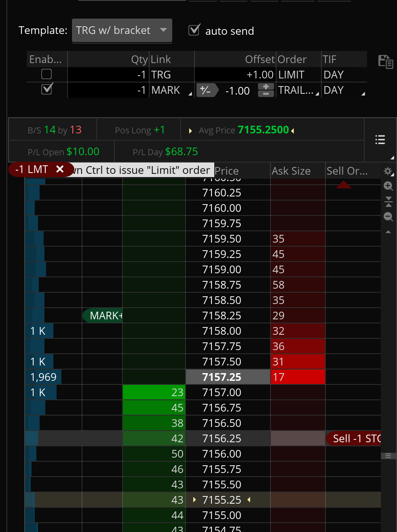Screen dimensions: 397x532
Task: Click the Sell -1 STOP order bubble
Action: coord(355,439)
